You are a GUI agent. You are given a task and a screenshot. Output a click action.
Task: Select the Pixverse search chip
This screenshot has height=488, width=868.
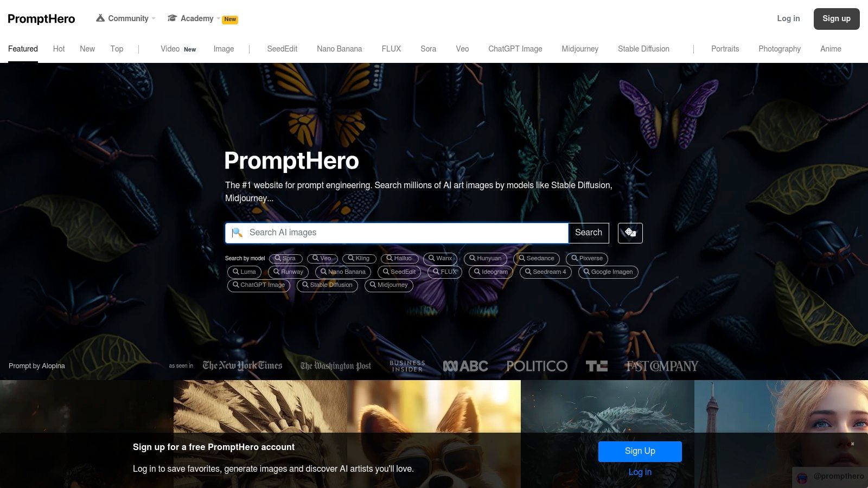[587, 259]
